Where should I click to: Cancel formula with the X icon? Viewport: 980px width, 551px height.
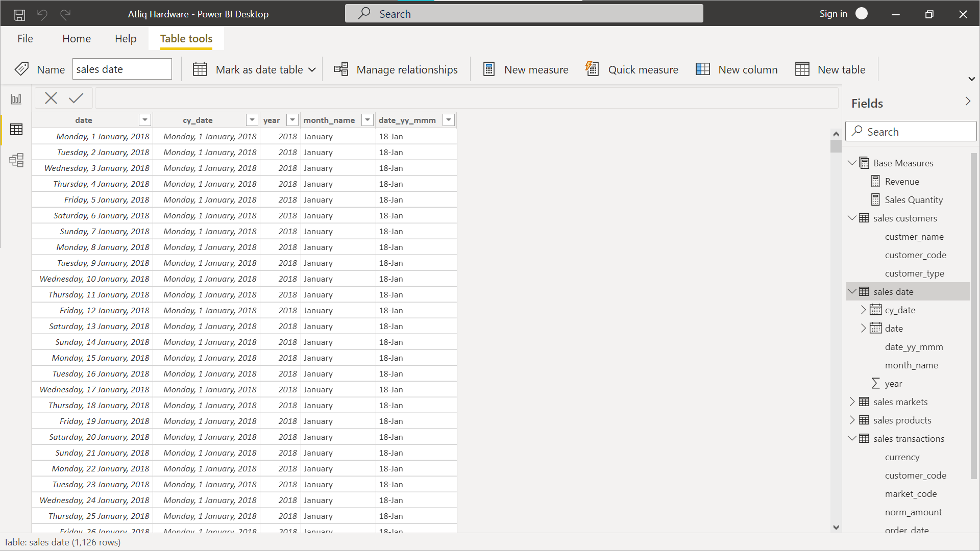point(51,98)
